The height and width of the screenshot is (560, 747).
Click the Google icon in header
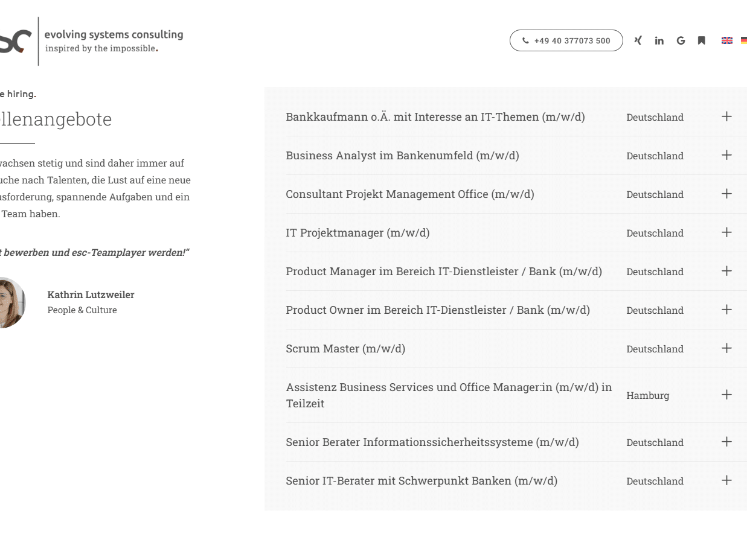681,40
